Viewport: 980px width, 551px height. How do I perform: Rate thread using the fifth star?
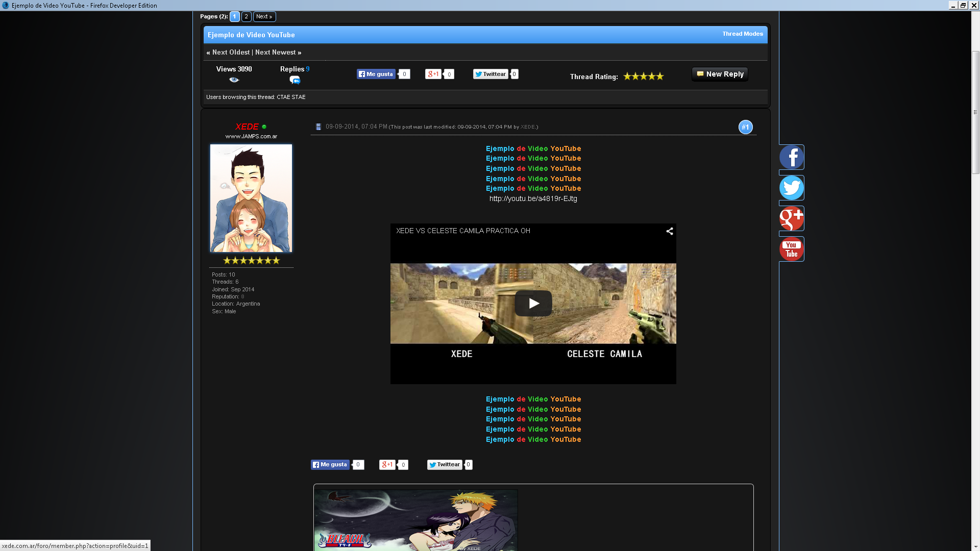coord(660,77)
